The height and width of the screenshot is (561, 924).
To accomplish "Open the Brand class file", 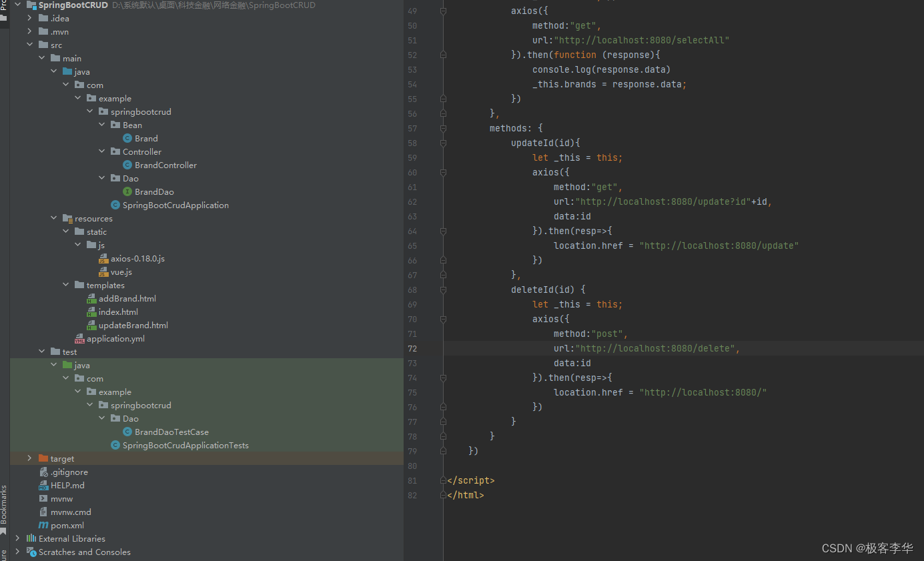I will [x=145, y=138].
